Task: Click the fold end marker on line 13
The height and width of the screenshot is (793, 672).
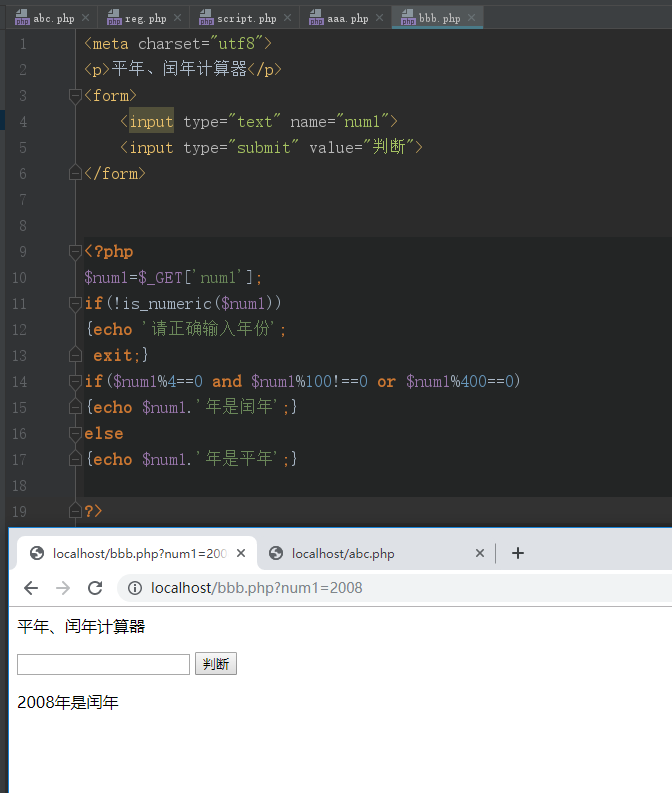Action: point(75,355)
